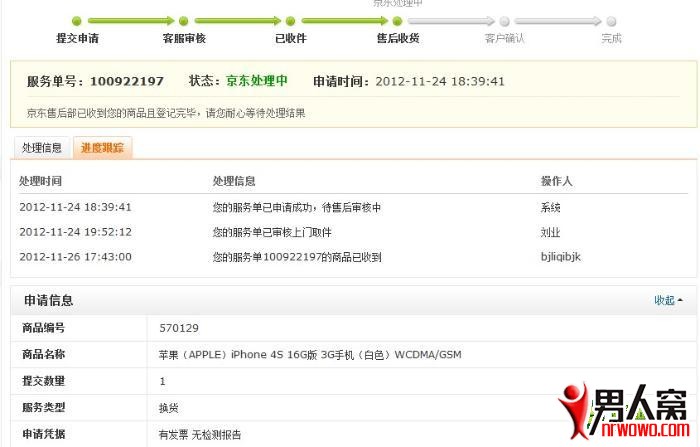Click the 已收件 step label

291,38
